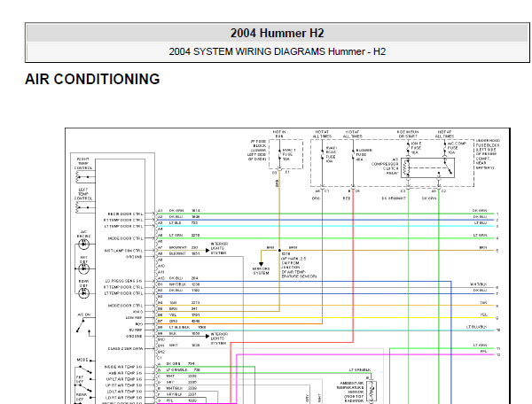The width and height of the screenshot is (532, 404).
Task: Click the 'A/C ON' switch label
Action: pos(84,315)
